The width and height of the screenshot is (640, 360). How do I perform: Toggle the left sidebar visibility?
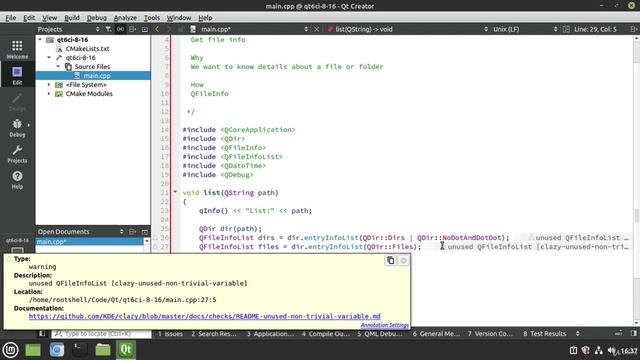pos(42,333)
